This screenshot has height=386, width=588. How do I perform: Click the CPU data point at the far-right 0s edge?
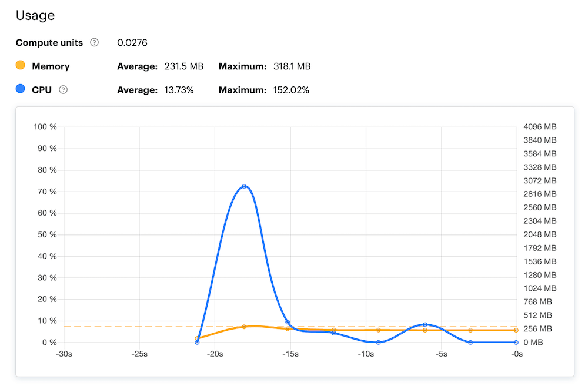(516, 342)
